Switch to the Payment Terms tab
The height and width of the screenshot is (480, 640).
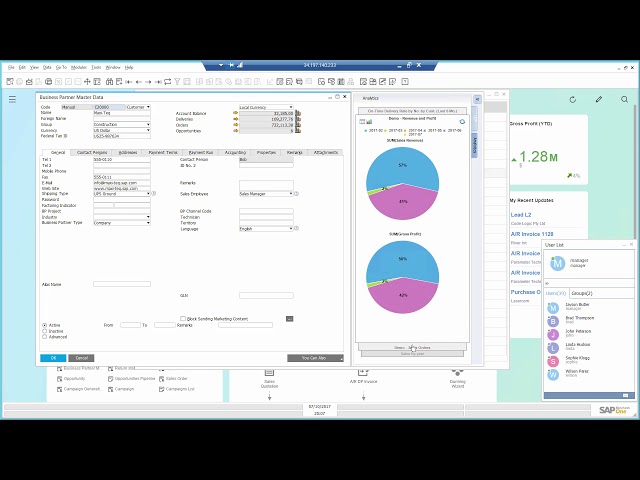click(163, 152)
